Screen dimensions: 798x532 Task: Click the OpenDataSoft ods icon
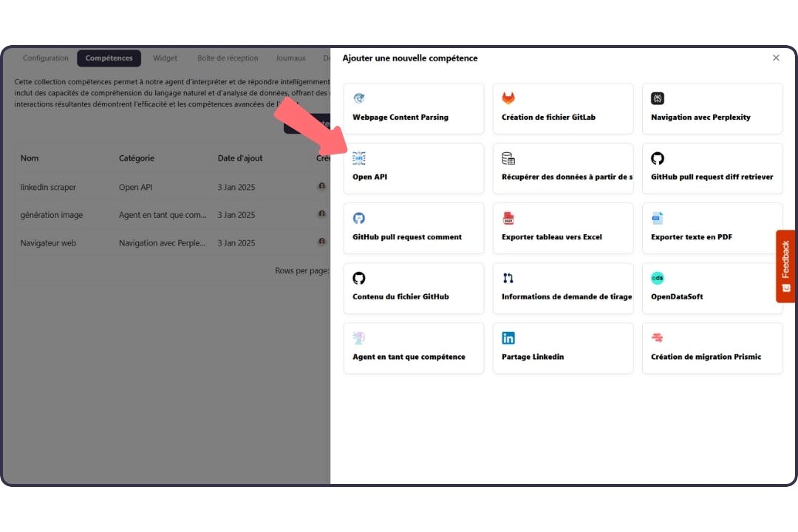tap(657, 278)
